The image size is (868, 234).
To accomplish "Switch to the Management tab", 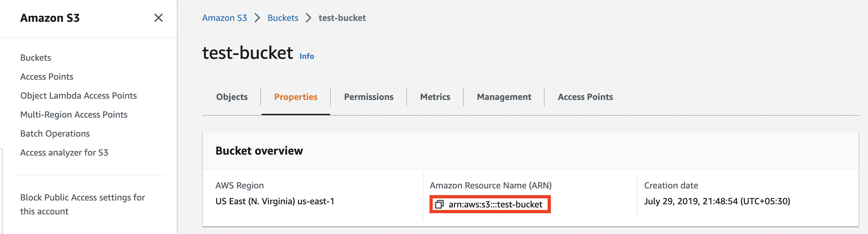I will tap(504, 97).
